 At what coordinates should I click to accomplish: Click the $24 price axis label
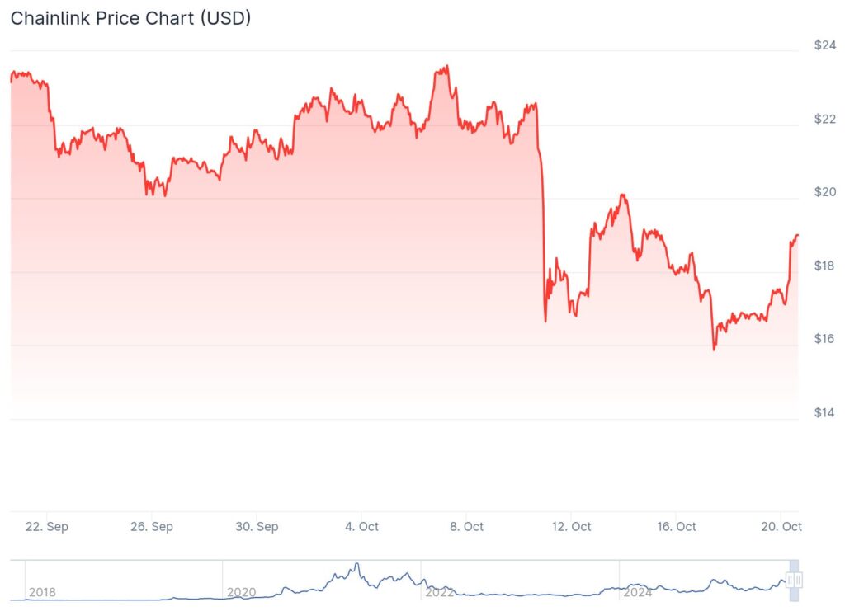click(x=823, y=45)
